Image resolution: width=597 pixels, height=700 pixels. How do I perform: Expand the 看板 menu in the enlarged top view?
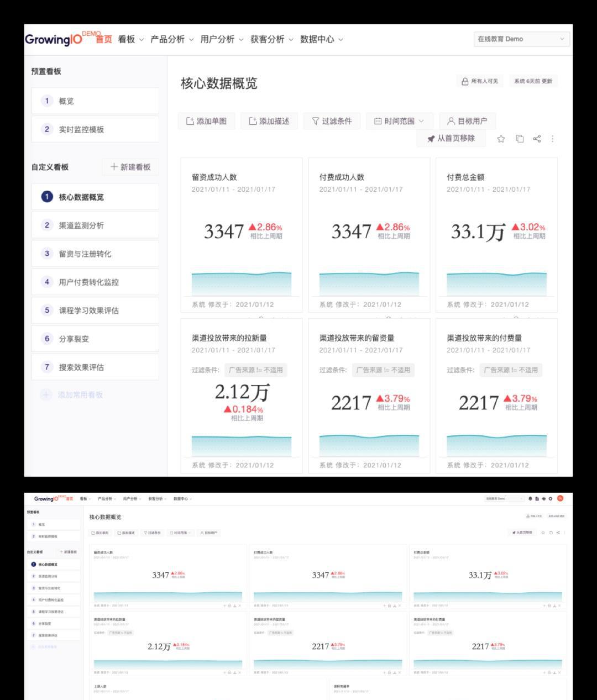130,39
